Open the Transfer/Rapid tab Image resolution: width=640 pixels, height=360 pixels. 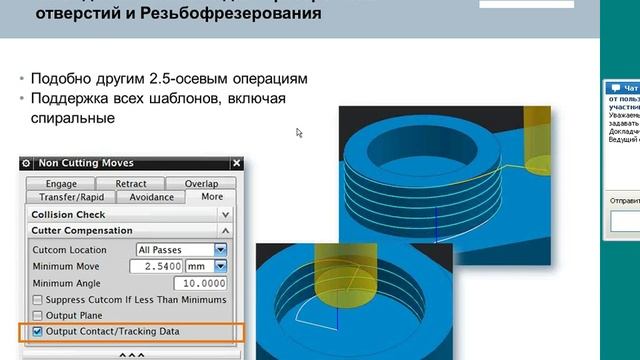click(x=71, y=197)
